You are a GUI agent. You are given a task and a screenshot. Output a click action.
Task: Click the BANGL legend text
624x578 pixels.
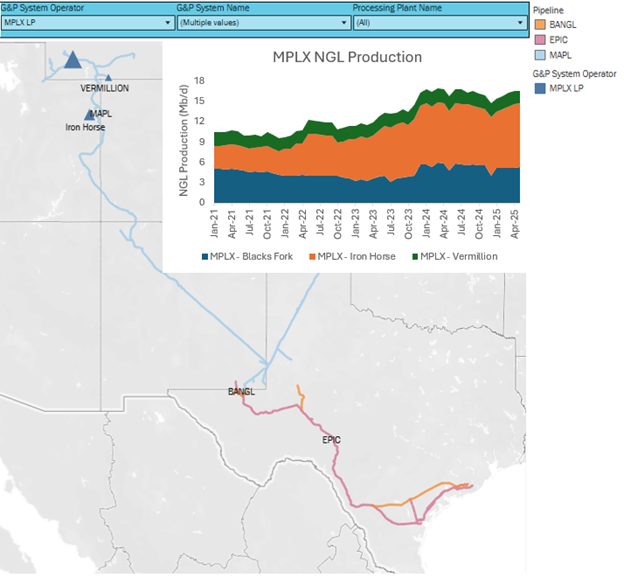pos(563,25)
